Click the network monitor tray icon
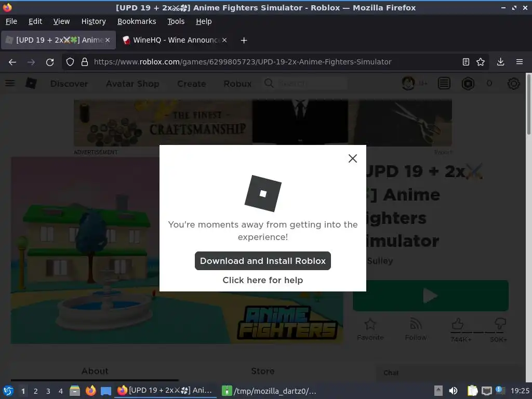 [487, 391]
